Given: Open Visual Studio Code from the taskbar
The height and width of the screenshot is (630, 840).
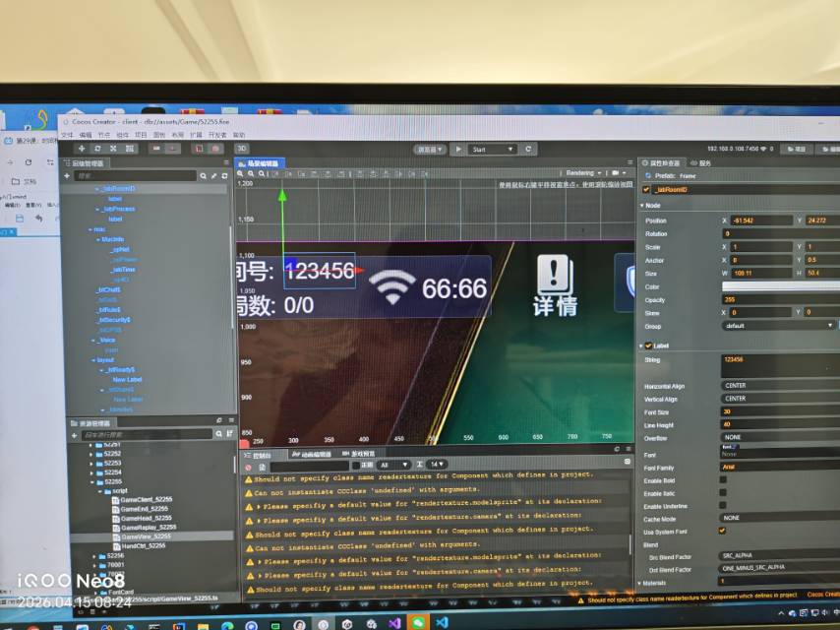Looking at the screenshot, I should [x=443, y=623].
